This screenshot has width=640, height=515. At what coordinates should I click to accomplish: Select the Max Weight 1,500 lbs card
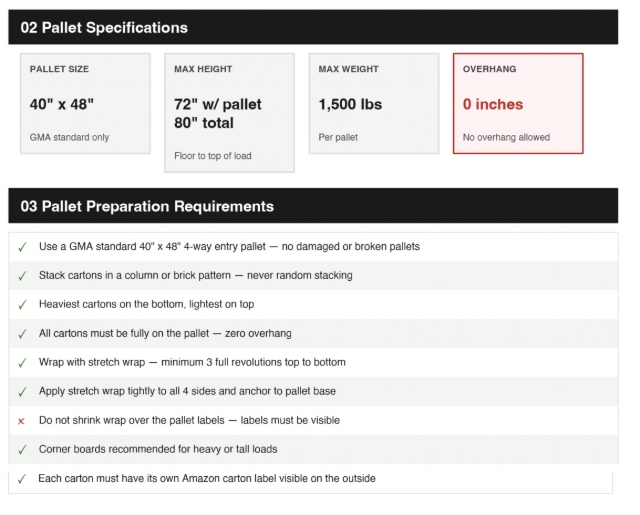(x=374, y=103)
